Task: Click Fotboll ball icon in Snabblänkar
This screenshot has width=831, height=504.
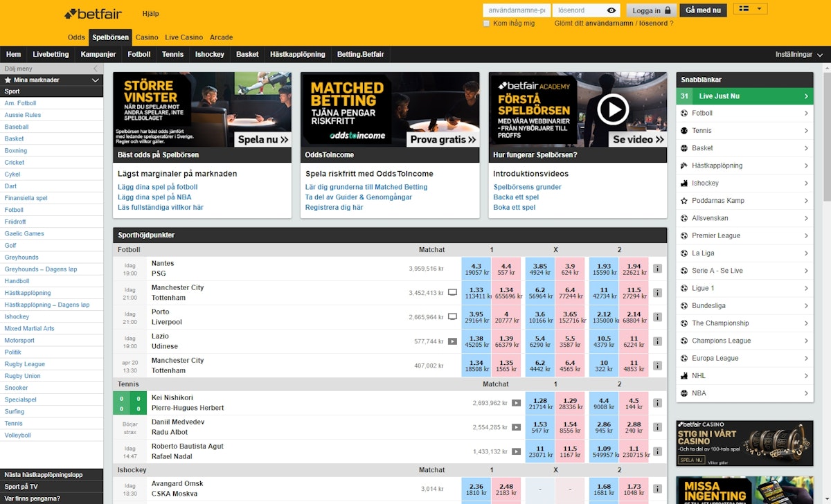Action: [x=684, y=113]
